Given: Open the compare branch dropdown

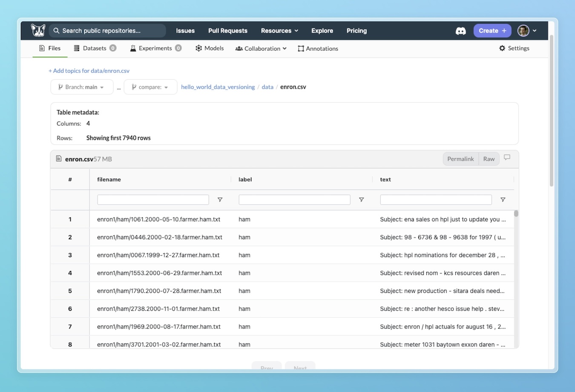Looking at the screenshot, I should 150,86.
